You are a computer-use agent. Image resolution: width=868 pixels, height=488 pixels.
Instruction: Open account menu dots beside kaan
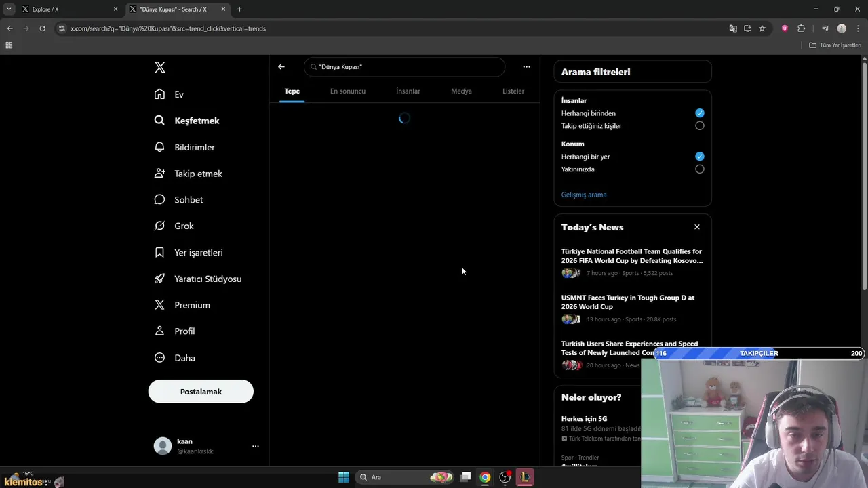point(256,446)
